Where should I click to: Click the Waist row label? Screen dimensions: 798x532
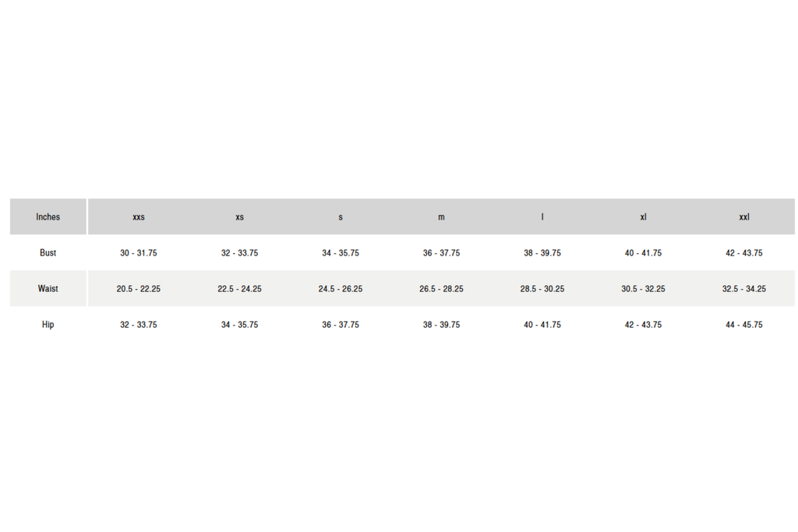(48, 289)
